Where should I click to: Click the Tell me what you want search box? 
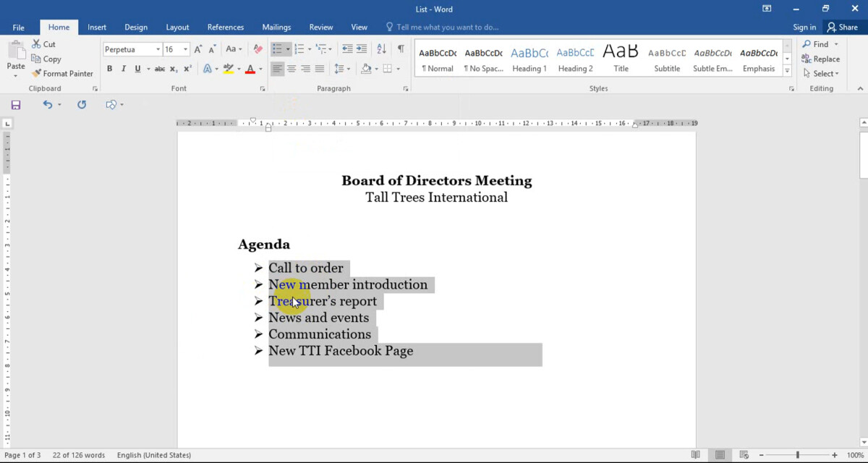click(x=447, y=27)
